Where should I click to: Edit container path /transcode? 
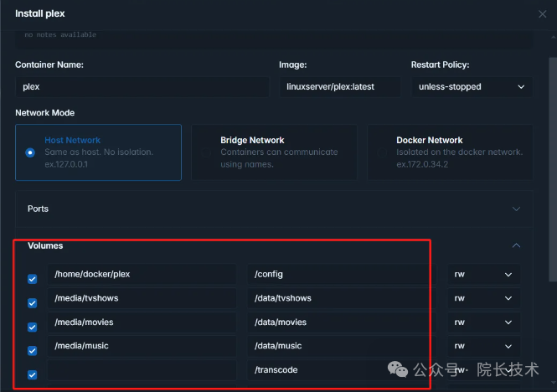point(342,369)
